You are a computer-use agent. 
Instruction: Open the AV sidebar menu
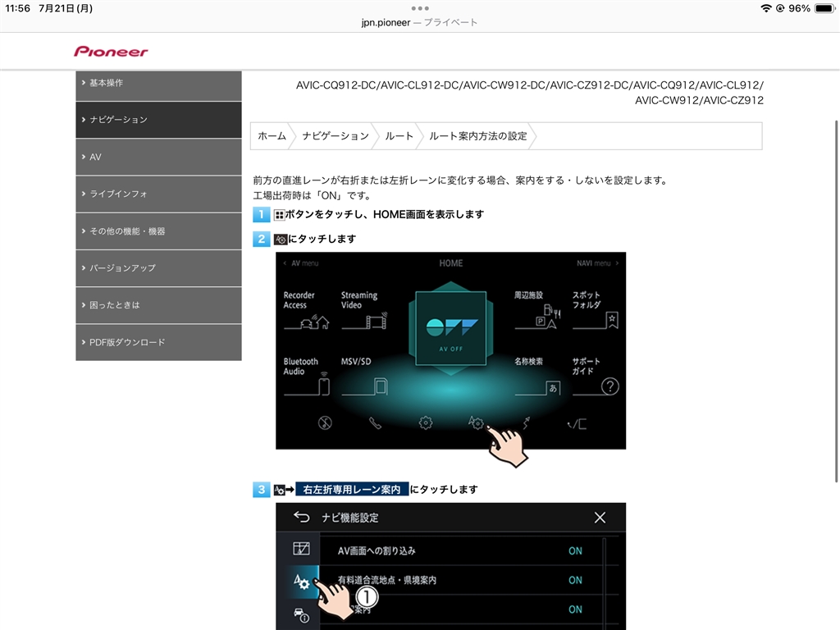[x=158, y=157]
